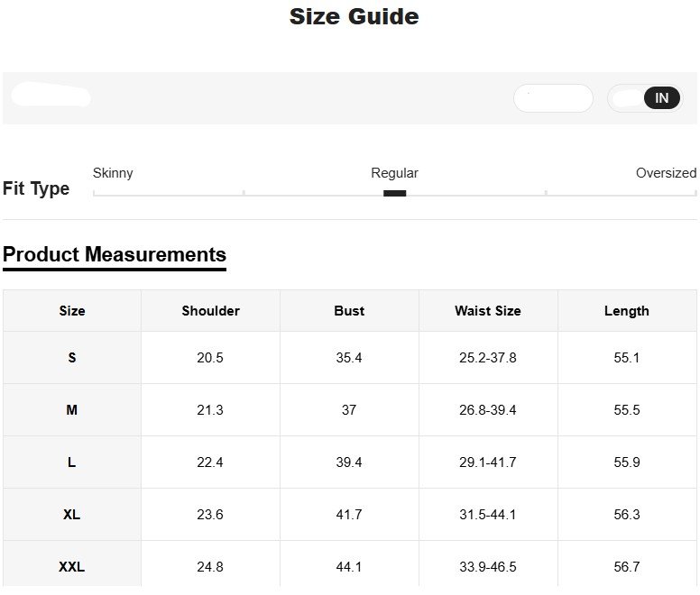Select the size XXL row label

[x=72, y=567]
